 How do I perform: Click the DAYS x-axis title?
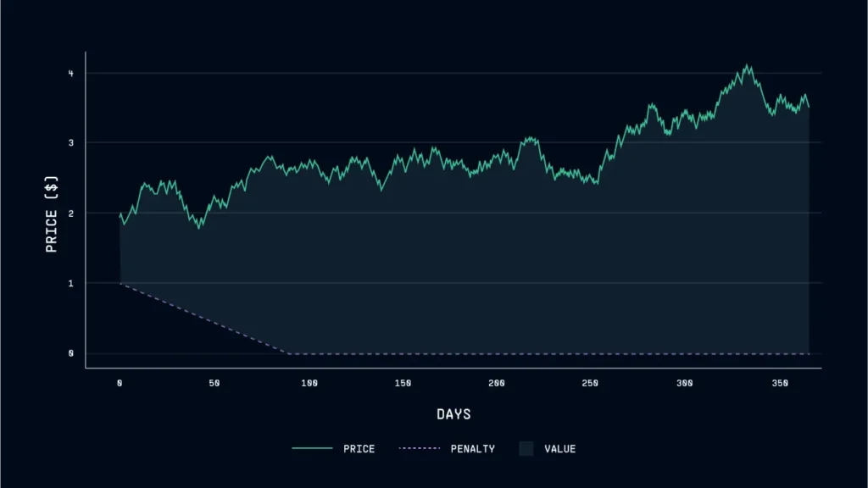[453, 414]
